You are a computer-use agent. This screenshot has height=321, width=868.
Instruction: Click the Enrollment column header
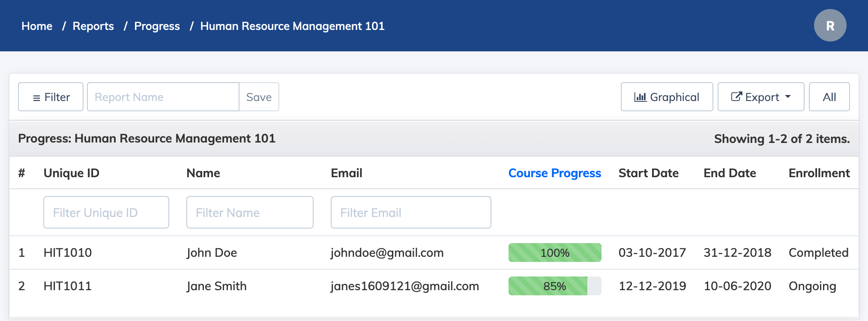pyautogui.click(x=819, y=173)
